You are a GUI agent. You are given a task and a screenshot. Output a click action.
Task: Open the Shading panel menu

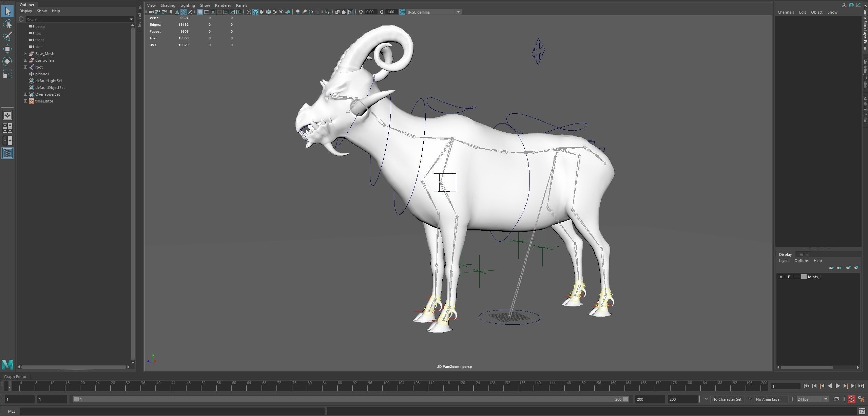pos(168,5)
